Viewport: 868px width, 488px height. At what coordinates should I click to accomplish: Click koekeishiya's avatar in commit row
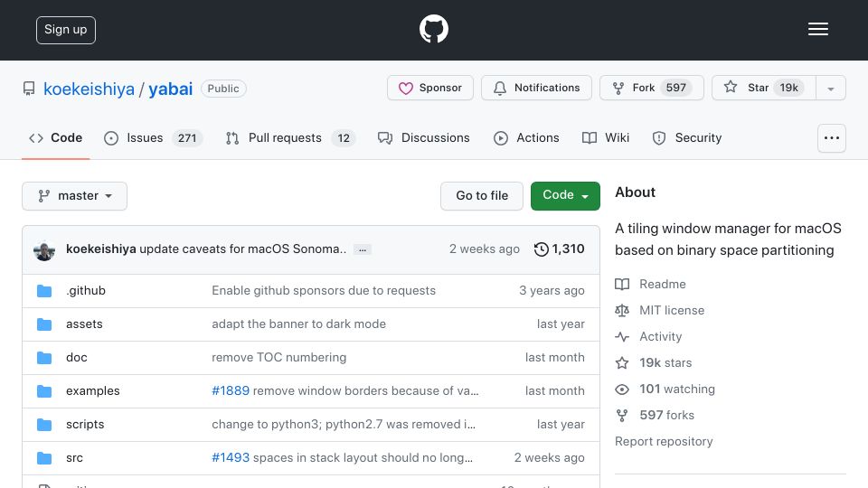click(44, 250)
